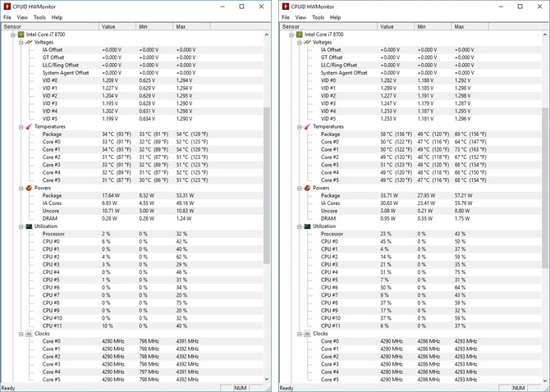Click the Voltages icon in left window
Viewport: 550px width, 392px height.
(29, 42)
